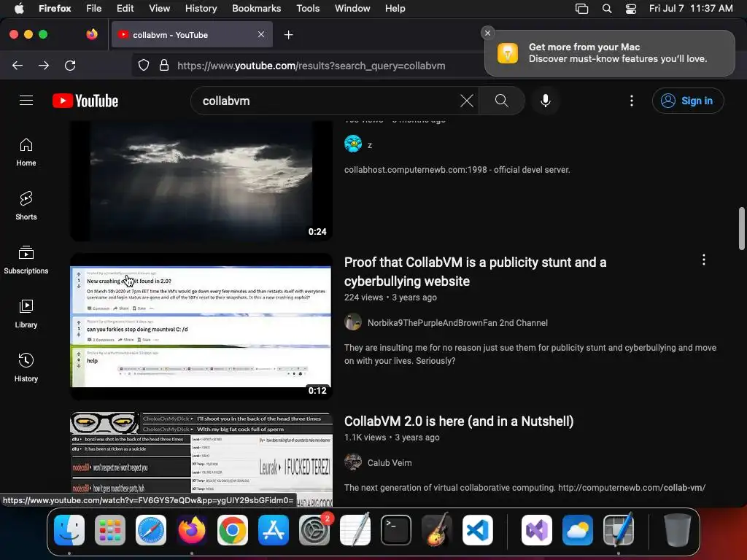Open Proof that CollabVM is a publicity stunt title

[475, 271]
